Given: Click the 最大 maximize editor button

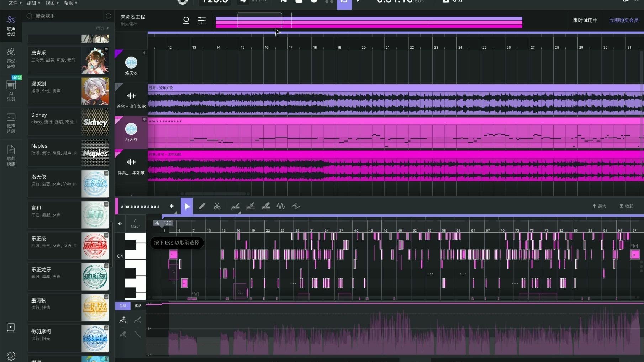Looking at the screenshot, I should coord(599,206).
